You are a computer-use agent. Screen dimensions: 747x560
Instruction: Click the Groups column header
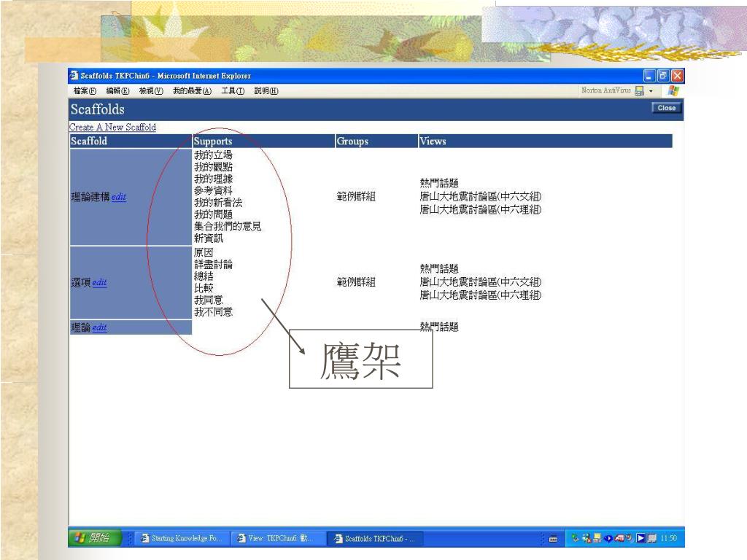(x=376, y=141)
